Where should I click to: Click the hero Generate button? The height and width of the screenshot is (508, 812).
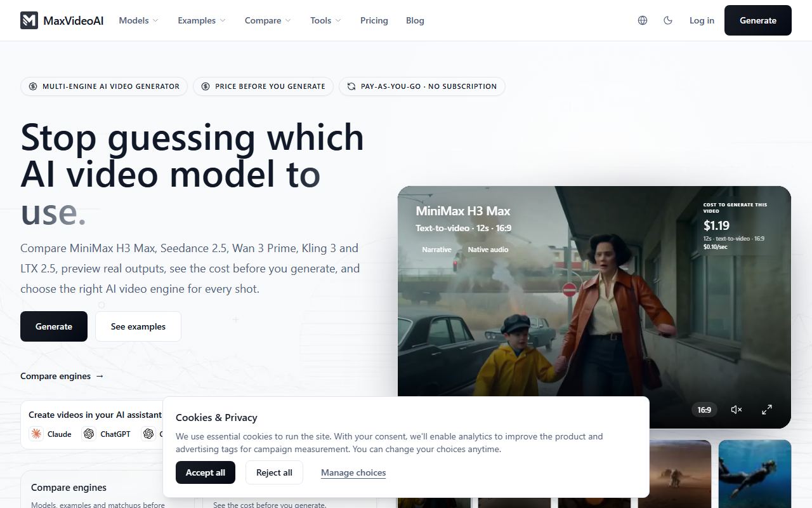click(x=54, y=326)
